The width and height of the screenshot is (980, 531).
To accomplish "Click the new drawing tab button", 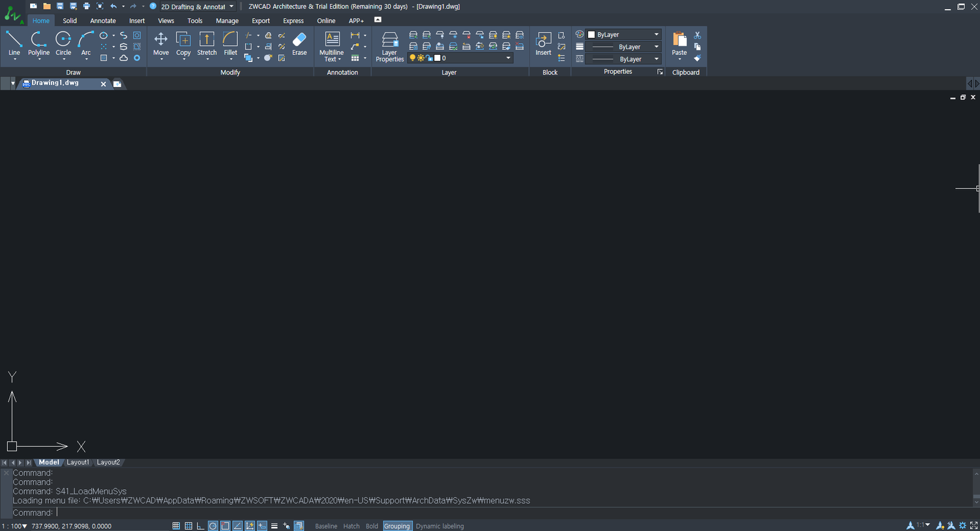I will point(117,84).
